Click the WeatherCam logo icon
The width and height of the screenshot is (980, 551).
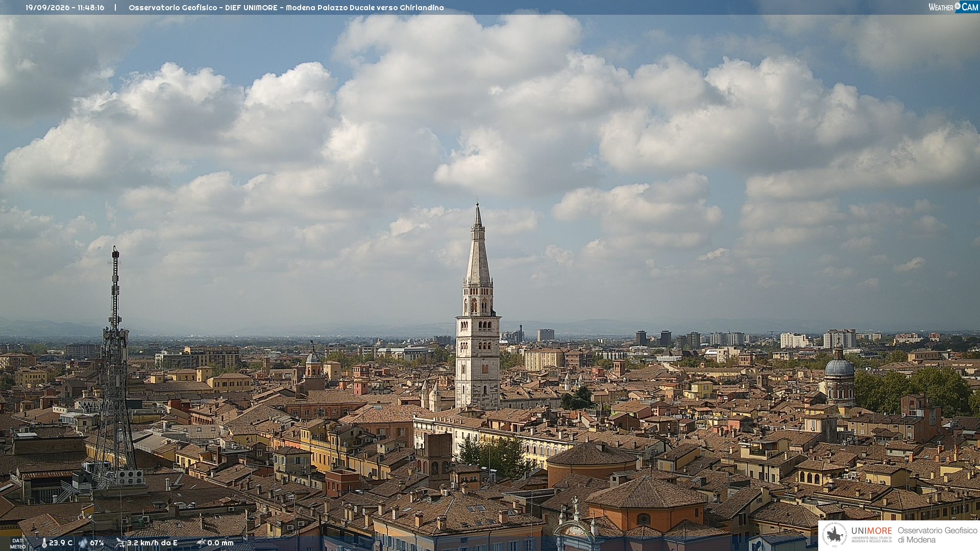point(953,7)
